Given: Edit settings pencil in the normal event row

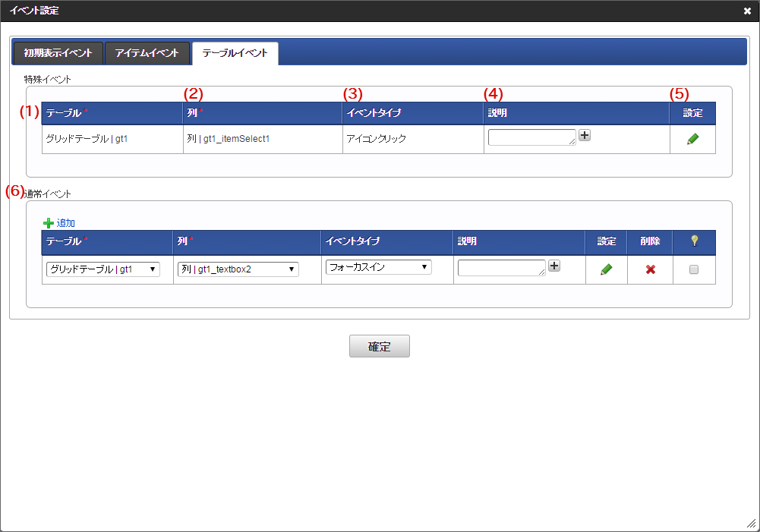Looking at the screenshot, I should pyautogui.click(x=606, y=269).
